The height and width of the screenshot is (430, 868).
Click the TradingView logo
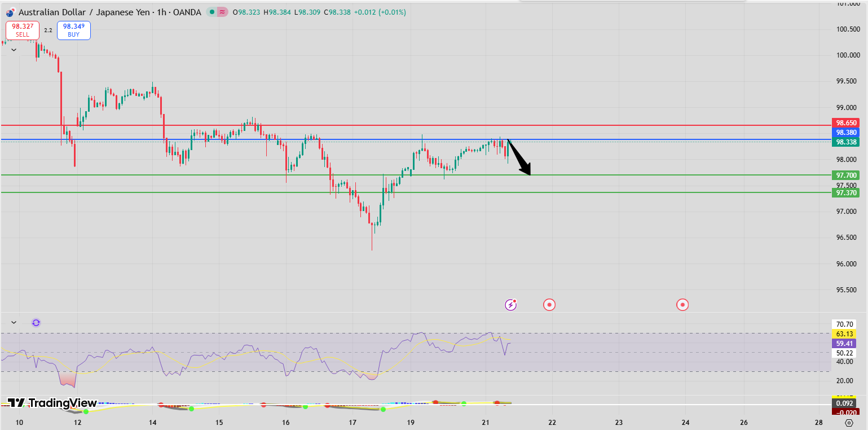pos(52,403)
